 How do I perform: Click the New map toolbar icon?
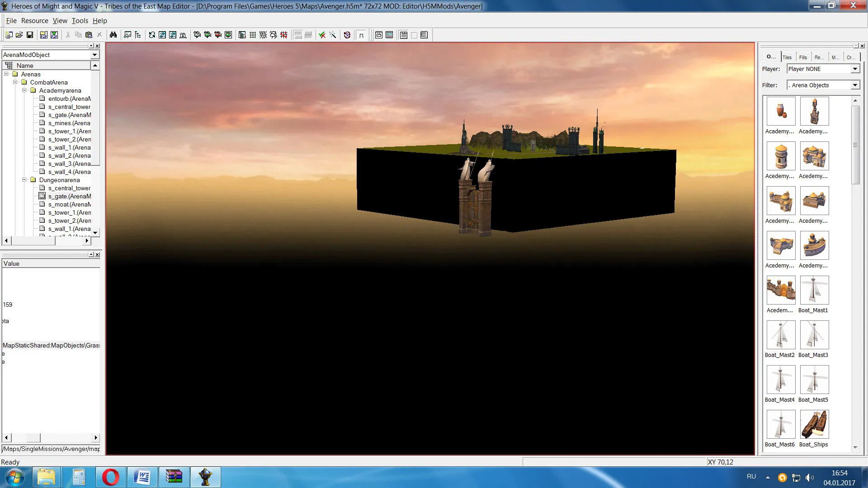9,35
